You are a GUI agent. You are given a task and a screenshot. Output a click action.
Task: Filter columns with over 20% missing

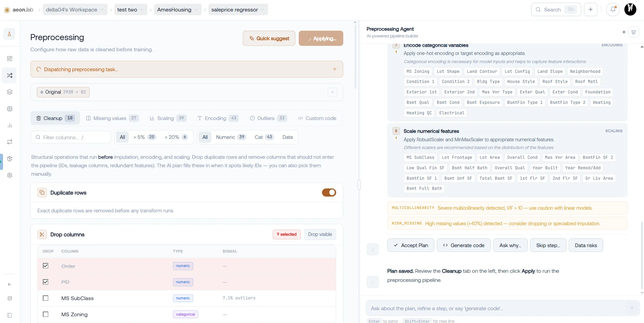[x=176, y=137]
